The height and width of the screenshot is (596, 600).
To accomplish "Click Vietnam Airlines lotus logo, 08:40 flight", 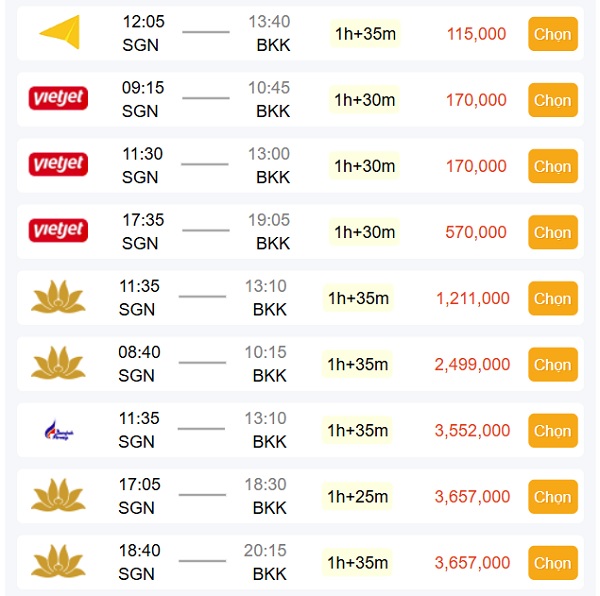I will pos(58,363).
